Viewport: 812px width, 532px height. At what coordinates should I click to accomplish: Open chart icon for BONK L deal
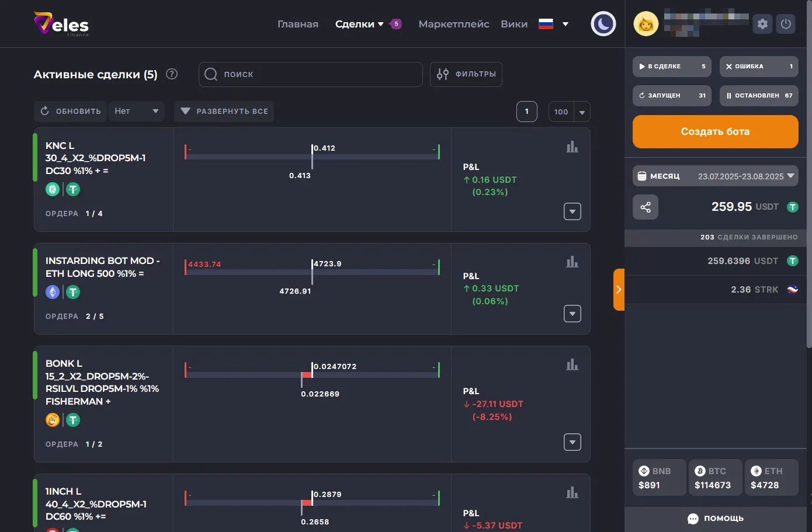pyautogui.click(x=572, y=365)
